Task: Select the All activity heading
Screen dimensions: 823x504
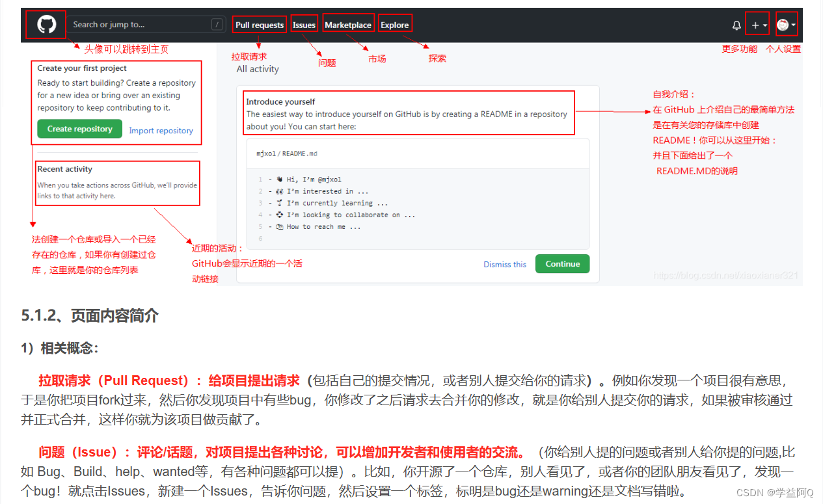Action: coord(258,69)
